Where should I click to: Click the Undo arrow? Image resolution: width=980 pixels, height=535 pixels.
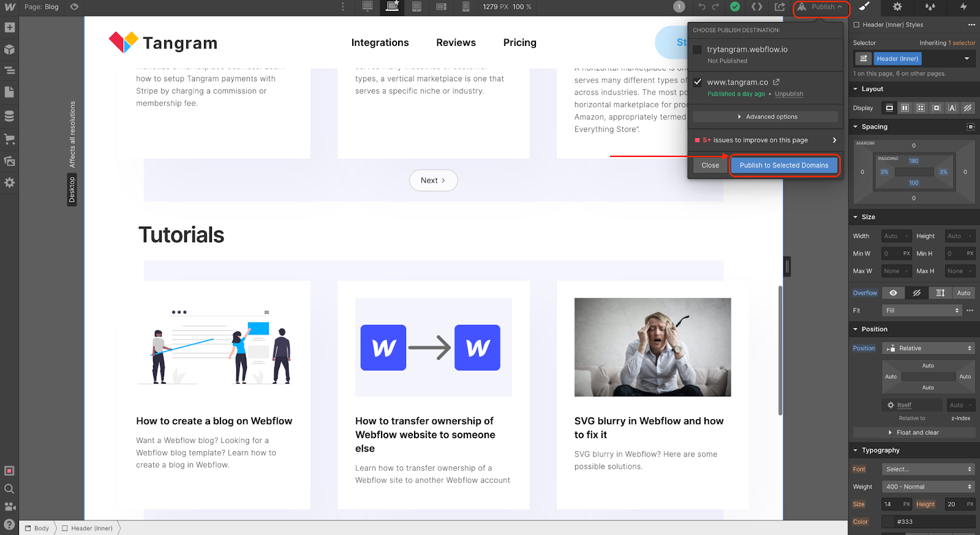coord(702,7)
